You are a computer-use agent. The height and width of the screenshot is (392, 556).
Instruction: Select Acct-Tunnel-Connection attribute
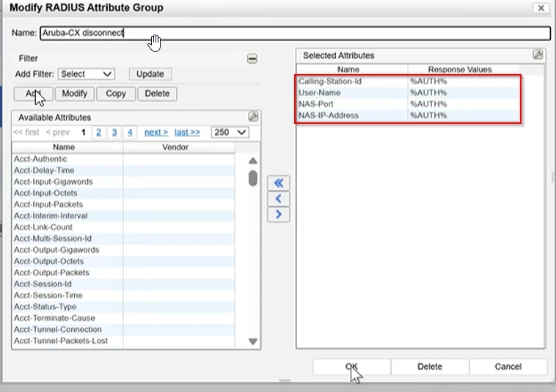pos(123,329)
